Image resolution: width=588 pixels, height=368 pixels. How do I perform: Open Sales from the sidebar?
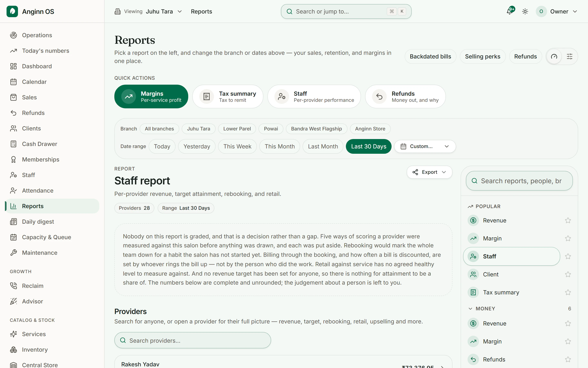click(x=52, y=97)
